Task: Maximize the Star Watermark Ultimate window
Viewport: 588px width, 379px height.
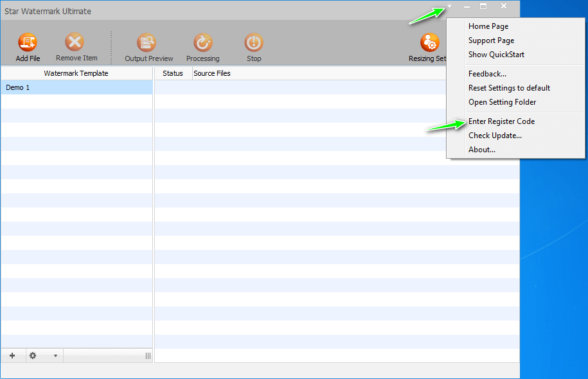Action: 483,6
